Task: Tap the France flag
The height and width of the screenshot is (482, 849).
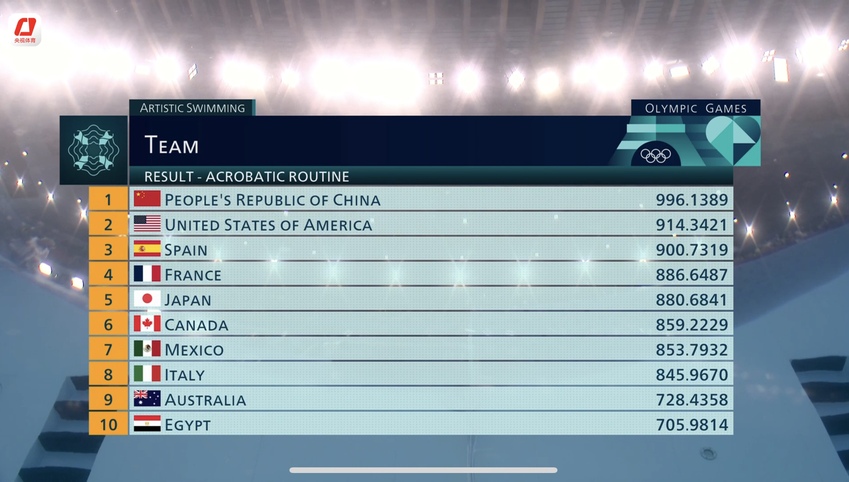Action: pyautogui.click(x=147, y=274)
